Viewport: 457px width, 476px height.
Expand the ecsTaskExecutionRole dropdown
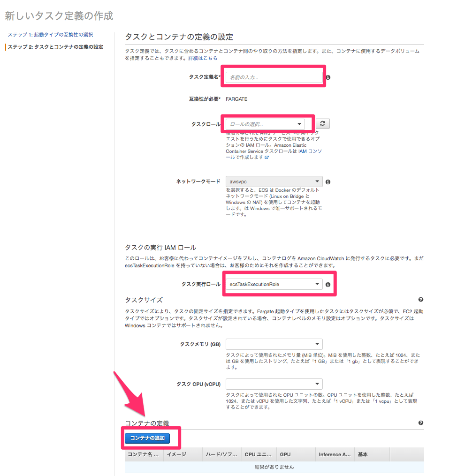[274, 284]
